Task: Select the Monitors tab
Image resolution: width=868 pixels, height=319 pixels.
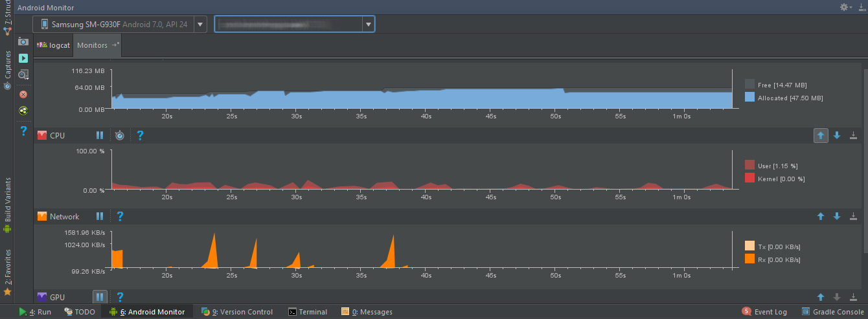Action: [97, 46]
